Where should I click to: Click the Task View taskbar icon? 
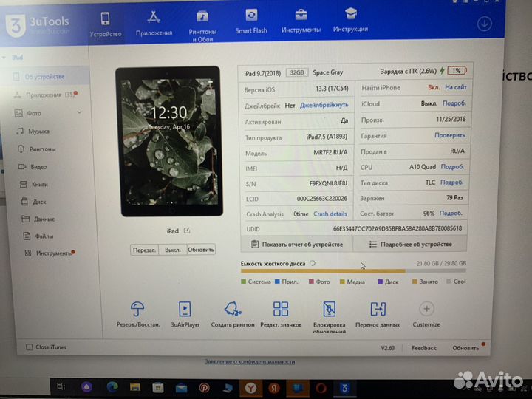[x=61, y=386]
